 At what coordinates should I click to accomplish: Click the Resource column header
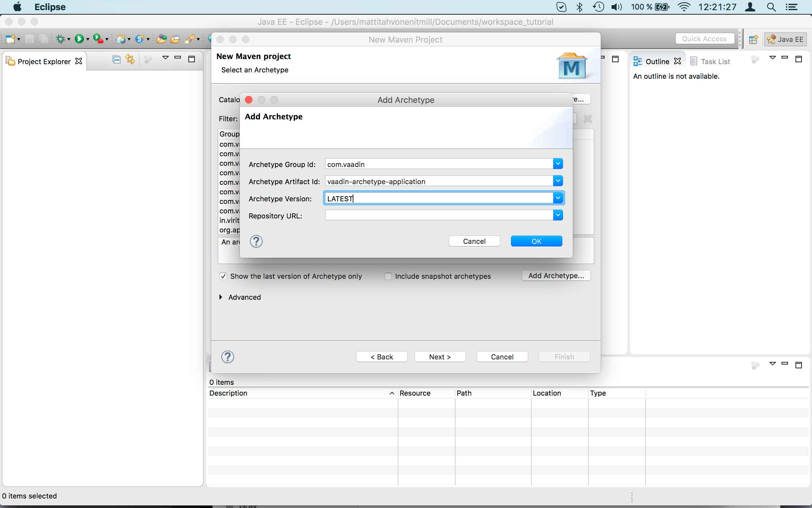coord(426,393)
